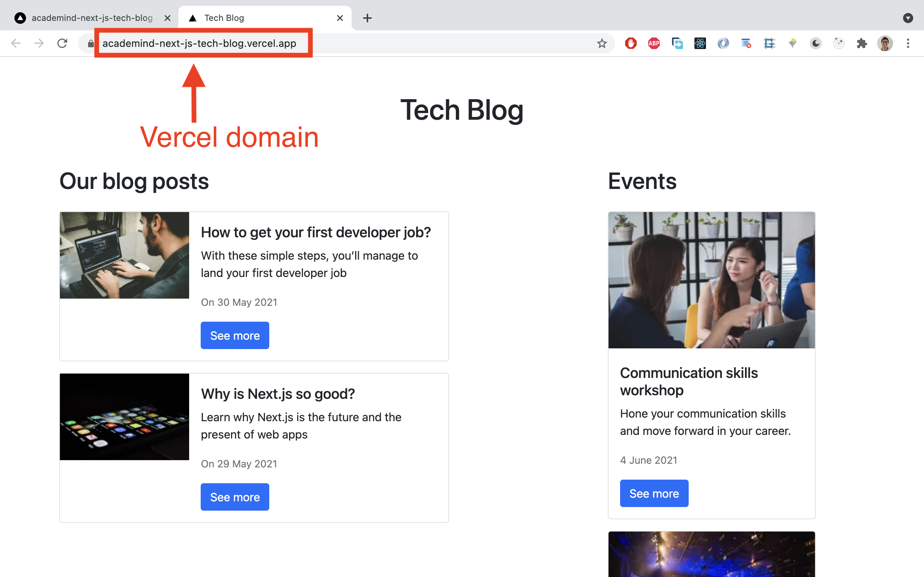Click the forward navigation arrow
Image resolution: width=924 pixels, height=577 pixels.
[x=39, y=43]
